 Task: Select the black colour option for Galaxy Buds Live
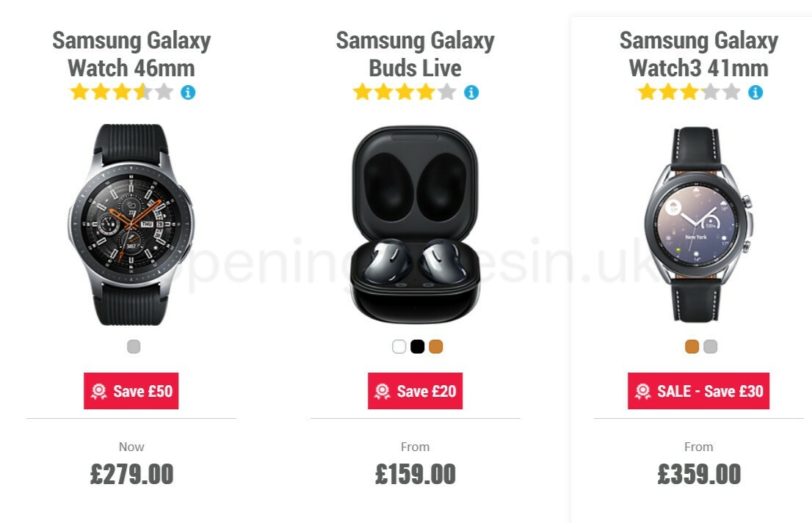point(416,345)
